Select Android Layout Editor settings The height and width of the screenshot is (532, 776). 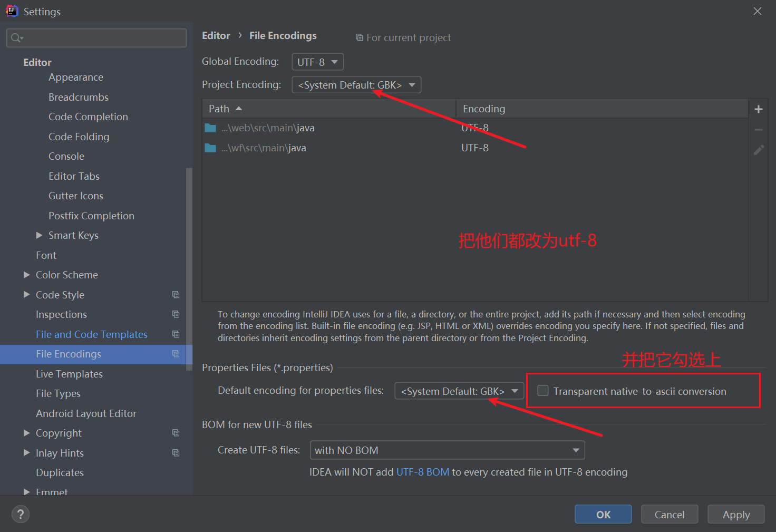pyautogui.click(x=86, y=413)
